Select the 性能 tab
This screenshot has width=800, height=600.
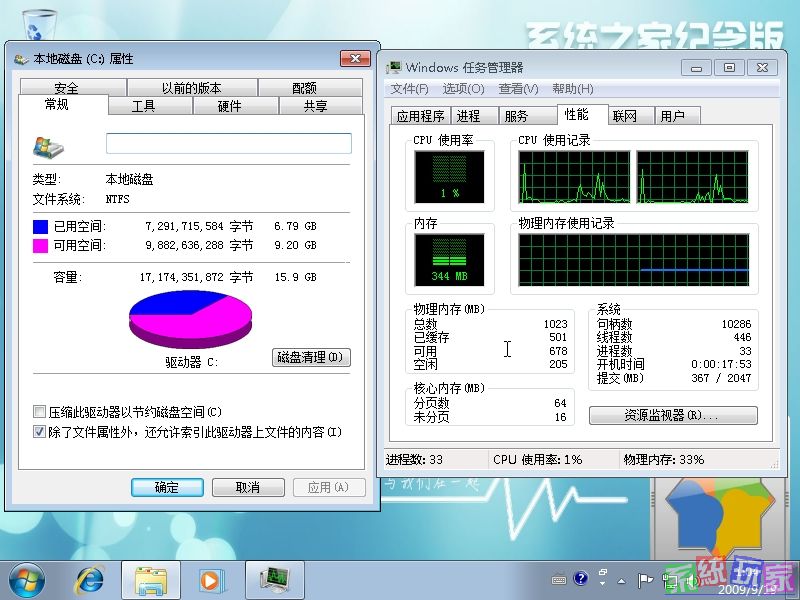pos(582,114)
